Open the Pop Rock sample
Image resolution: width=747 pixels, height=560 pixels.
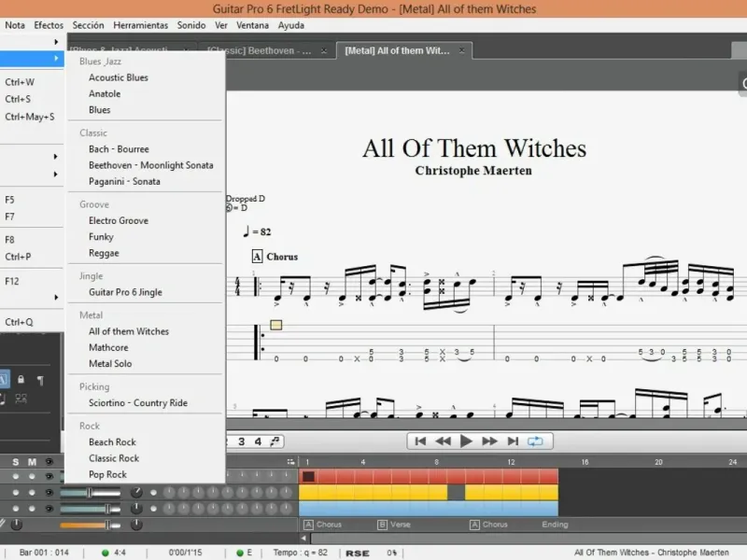click(x=107, y=474)
